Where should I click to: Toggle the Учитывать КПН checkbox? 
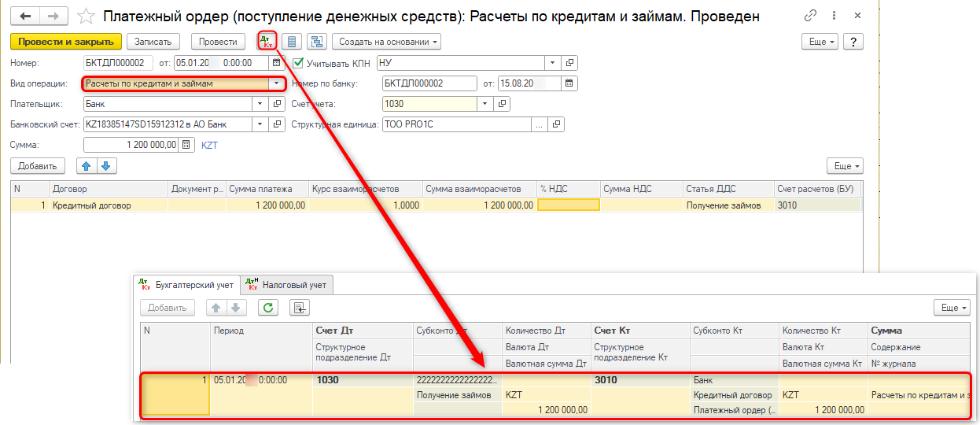[298, 63]
